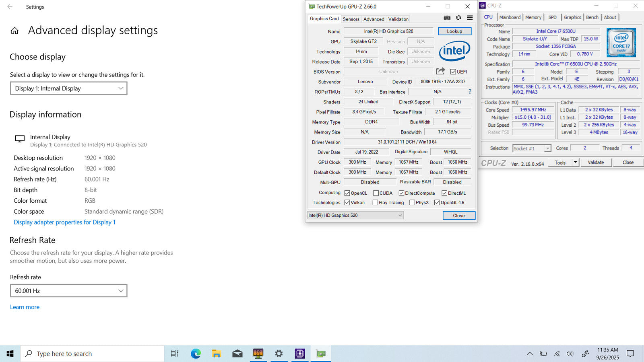
Task: Switch to the Sensors tab in GPU-Z
Action: [351, 19]
